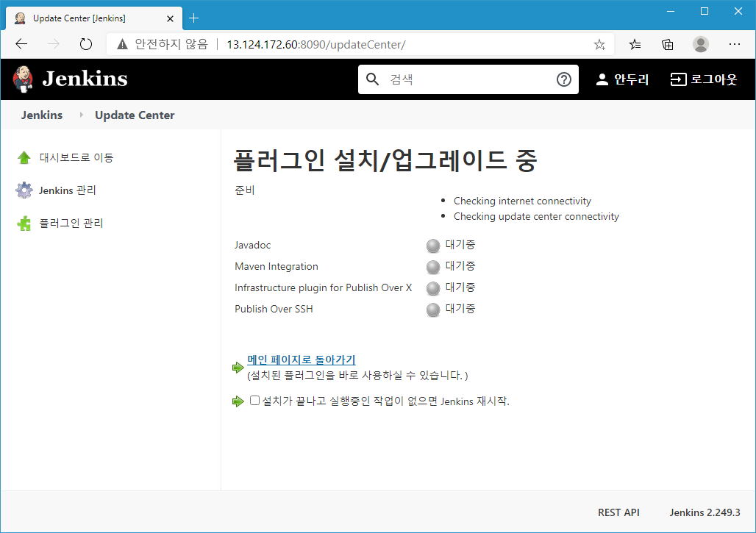Click green arrow icon beside restart checkbox
The image size is (756, 533).
coord(238,401)
